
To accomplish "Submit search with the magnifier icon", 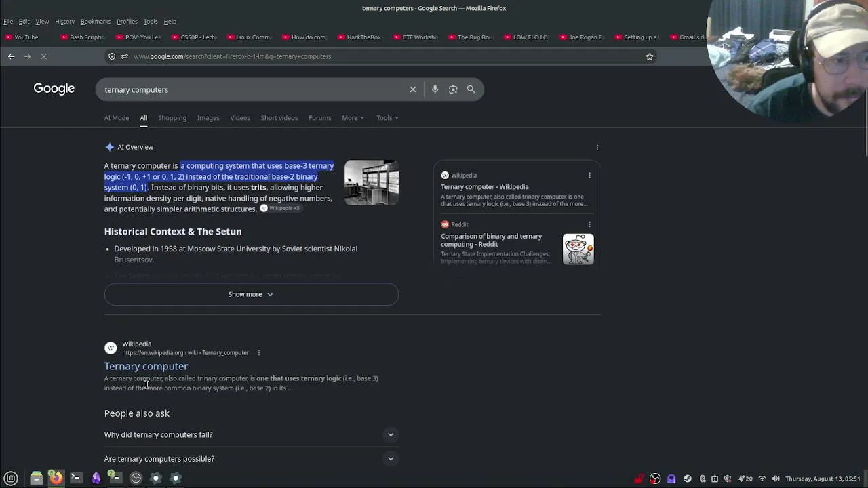I will tap(471, 89).
